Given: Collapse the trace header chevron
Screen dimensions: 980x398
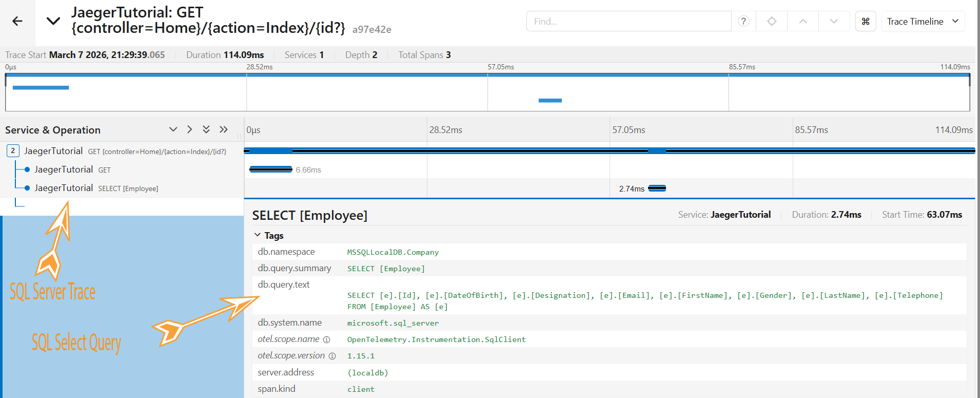Looking at the screenshot, I should (53, 21).
